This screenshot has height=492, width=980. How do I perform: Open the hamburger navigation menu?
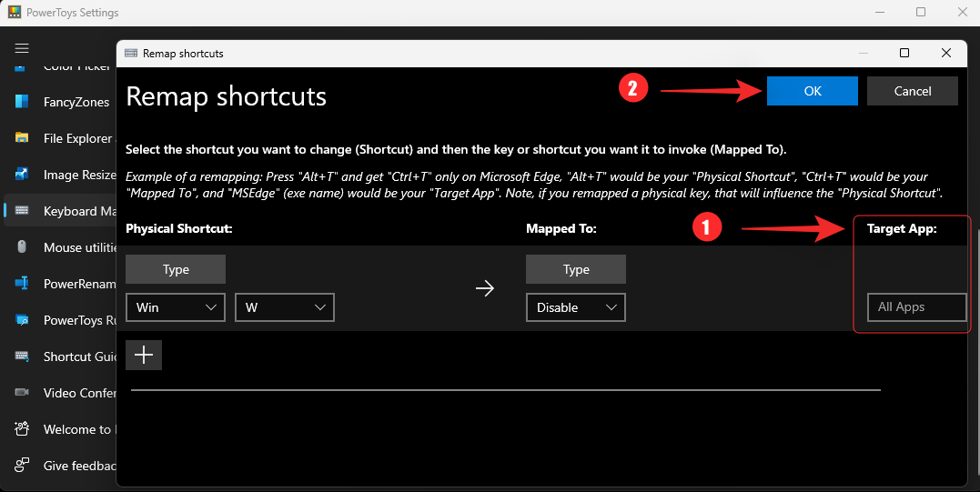22,48
